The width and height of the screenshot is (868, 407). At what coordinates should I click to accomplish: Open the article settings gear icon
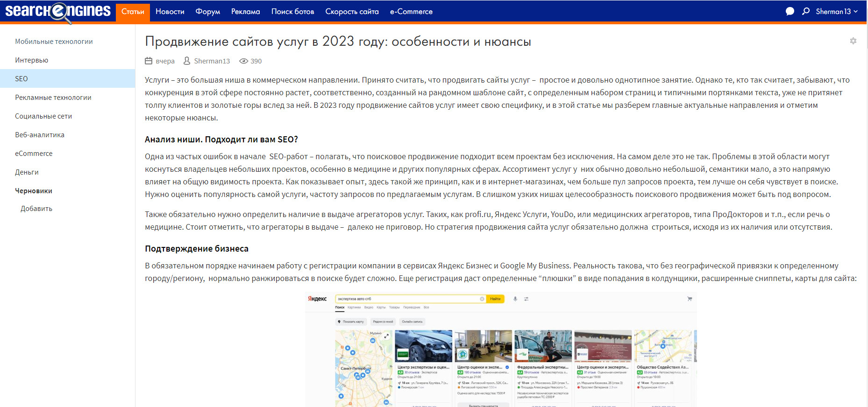click(853, 41)
